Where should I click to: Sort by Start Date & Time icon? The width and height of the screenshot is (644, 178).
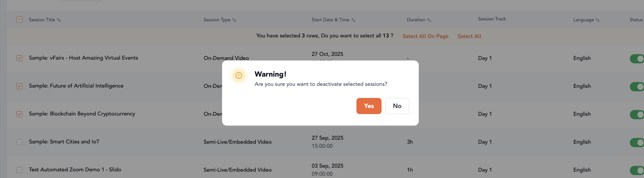click(353, 20)
